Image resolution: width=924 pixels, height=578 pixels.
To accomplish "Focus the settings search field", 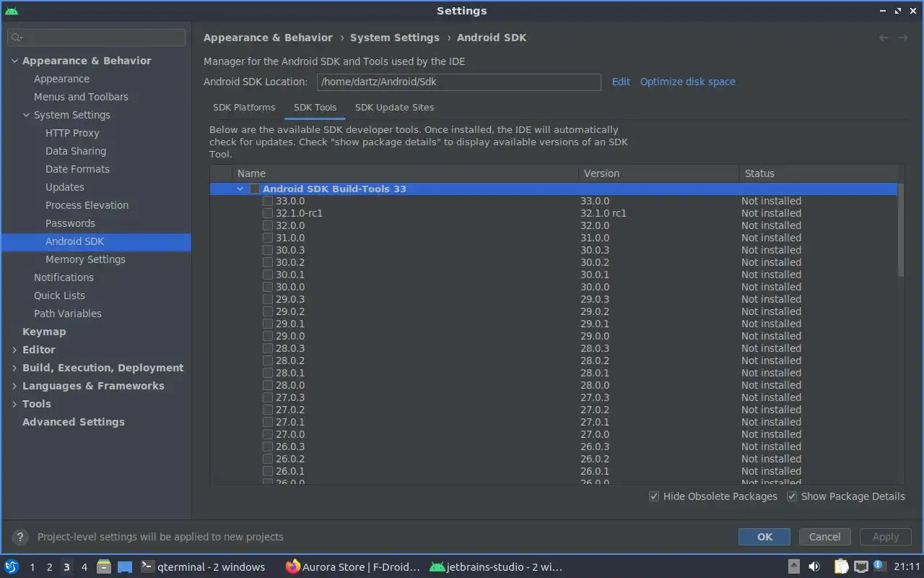I will point(97,38).
